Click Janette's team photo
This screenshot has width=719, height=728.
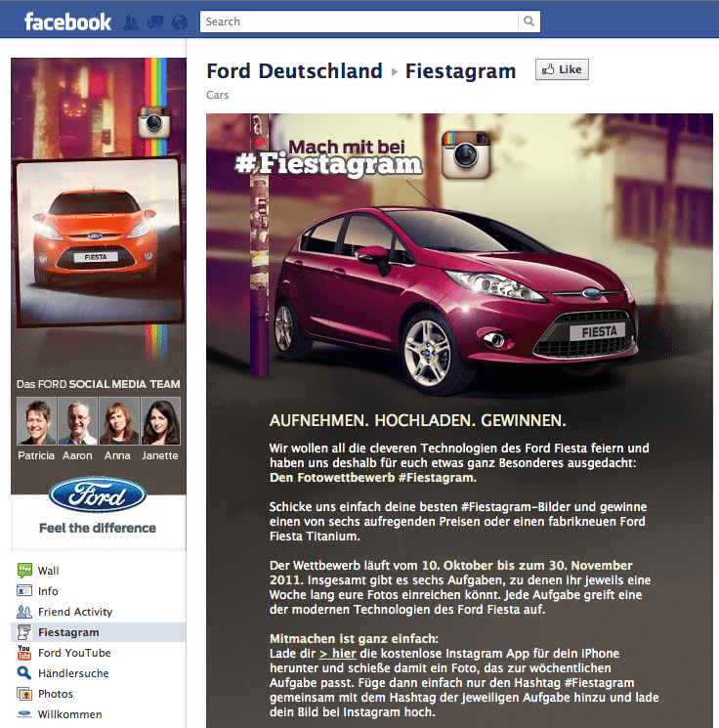coord(160,420)
